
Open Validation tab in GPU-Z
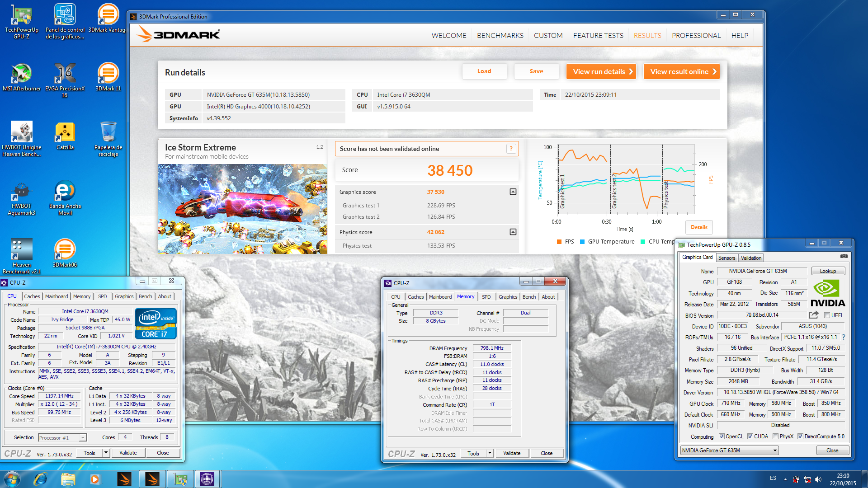click(751, 258)
